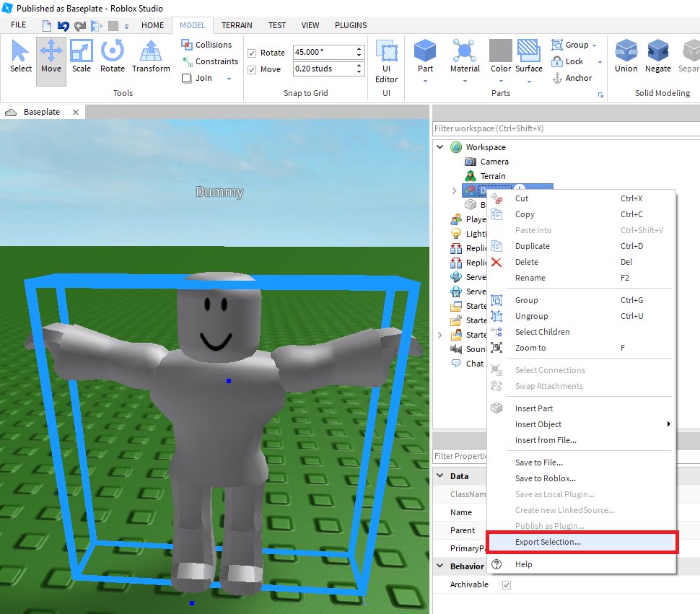Open the UI Editor

(386, 61)
